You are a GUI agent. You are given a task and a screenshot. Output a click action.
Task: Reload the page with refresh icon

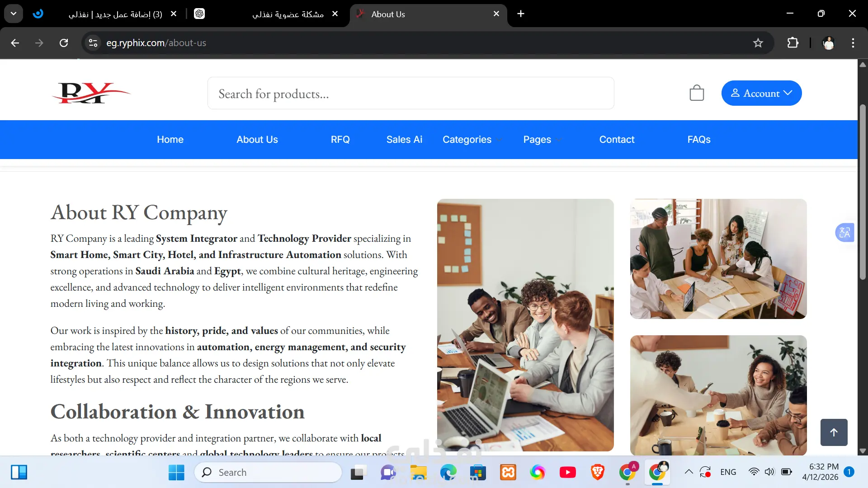point(64,43)
